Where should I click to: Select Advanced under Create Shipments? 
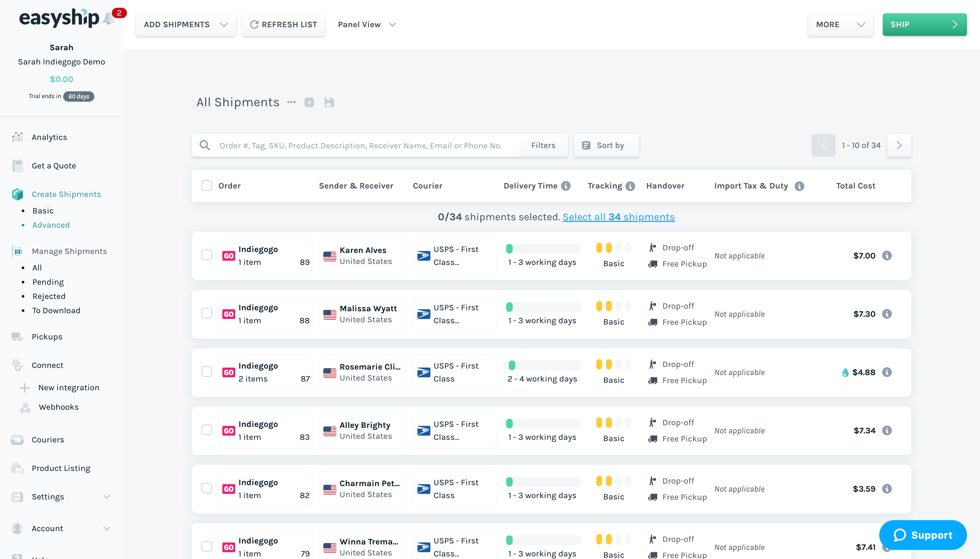click(51, 225)
